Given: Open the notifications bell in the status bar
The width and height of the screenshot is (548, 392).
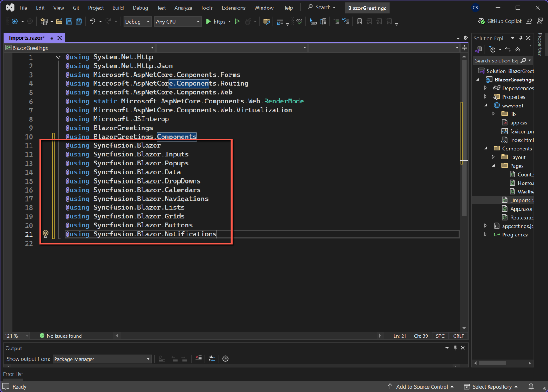Looking at the screenshot, I should click(x=531, y=386).
